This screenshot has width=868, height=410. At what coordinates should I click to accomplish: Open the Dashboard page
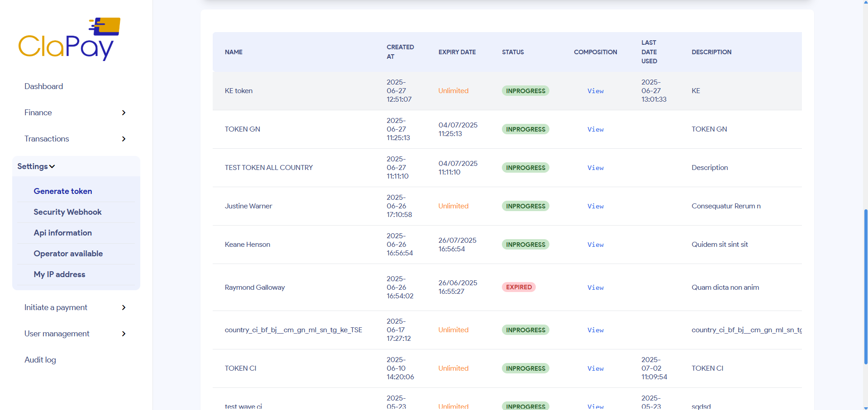click(43, 86)
